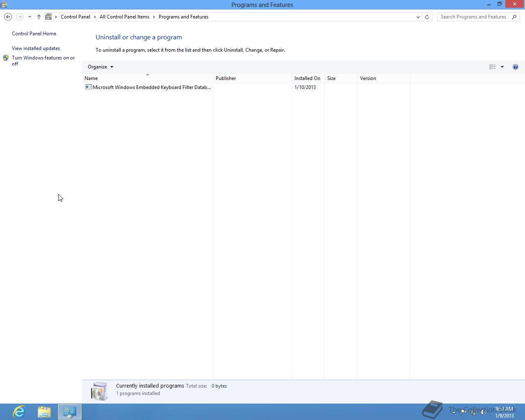Close the Programs and Features window
Image resolution: width=525 pixels, height=420 pixels.
click(515, 5)
